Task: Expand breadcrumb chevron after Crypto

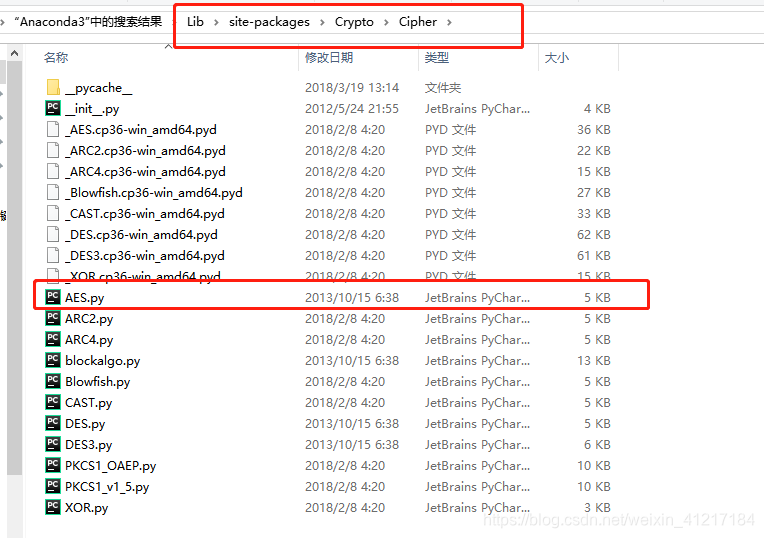Action: click(x=386, y=22)
